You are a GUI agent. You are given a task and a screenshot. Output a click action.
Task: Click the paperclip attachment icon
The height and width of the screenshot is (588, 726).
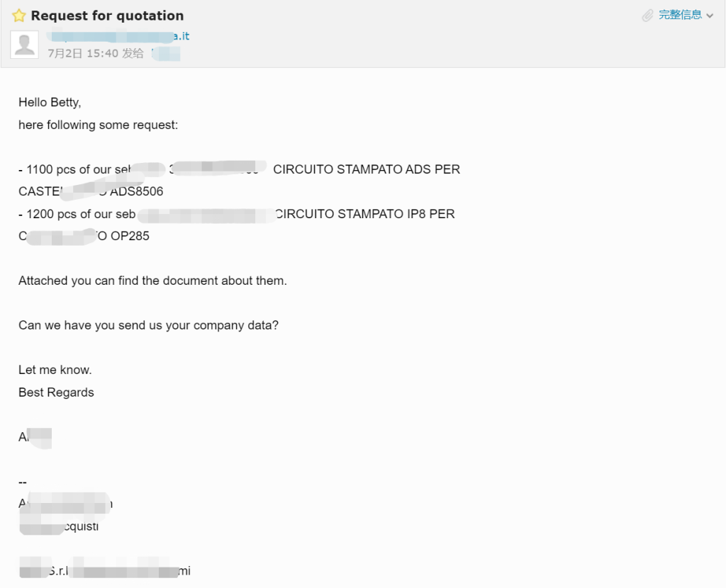coord(647,16)
